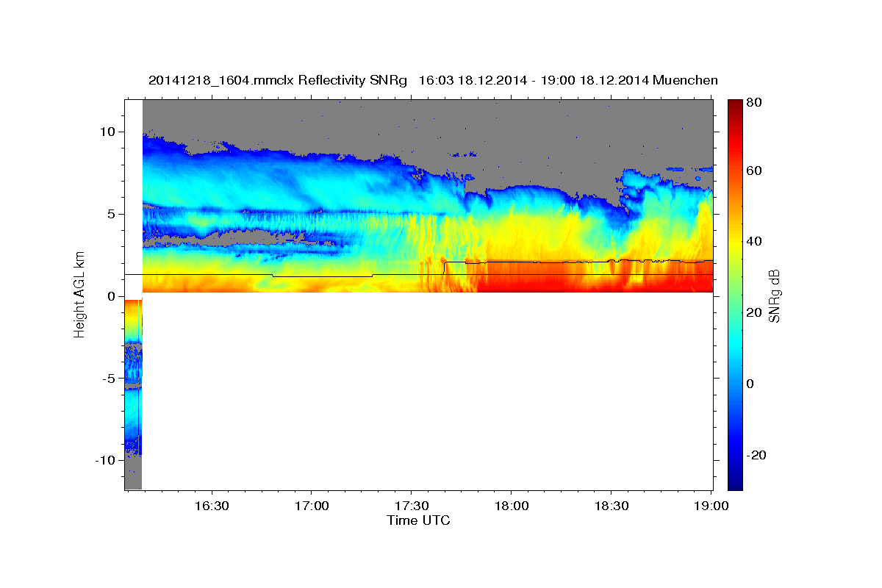The image size is (882, 588).
Task: Click the Time UTC axis title
Action: click(418, 520)
